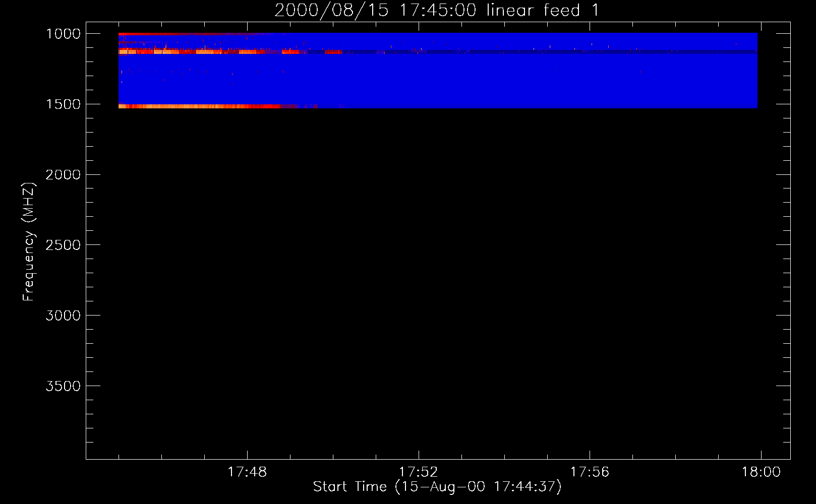Click the plot title '2000/08/15 17:45:00 linear feed 1'
816x504 pixels.
(x=437, y=10)
